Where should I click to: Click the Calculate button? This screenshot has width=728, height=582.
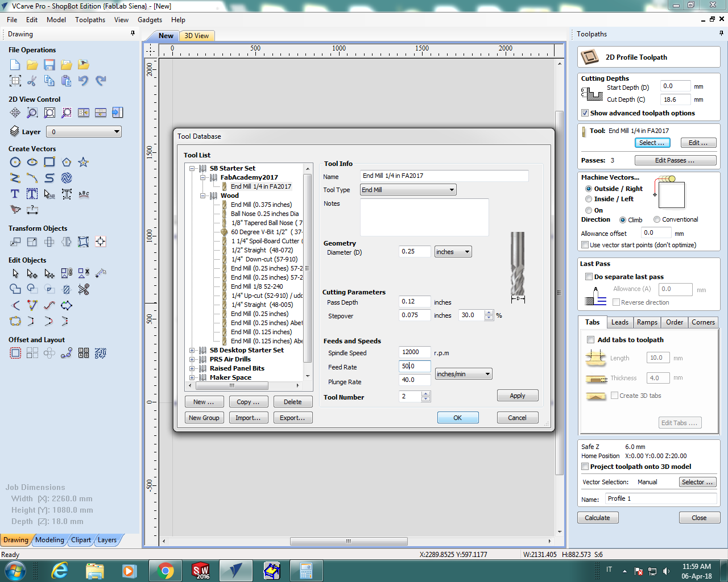[x=597, y=518]
